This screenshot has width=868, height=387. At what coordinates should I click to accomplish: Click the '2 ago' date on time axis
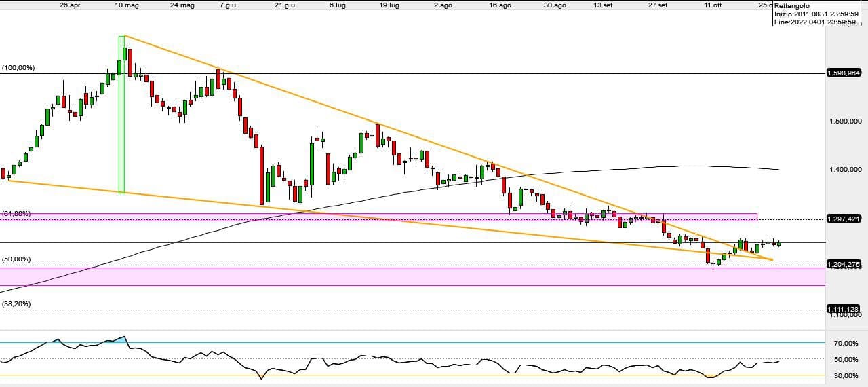tap(442, 5)
